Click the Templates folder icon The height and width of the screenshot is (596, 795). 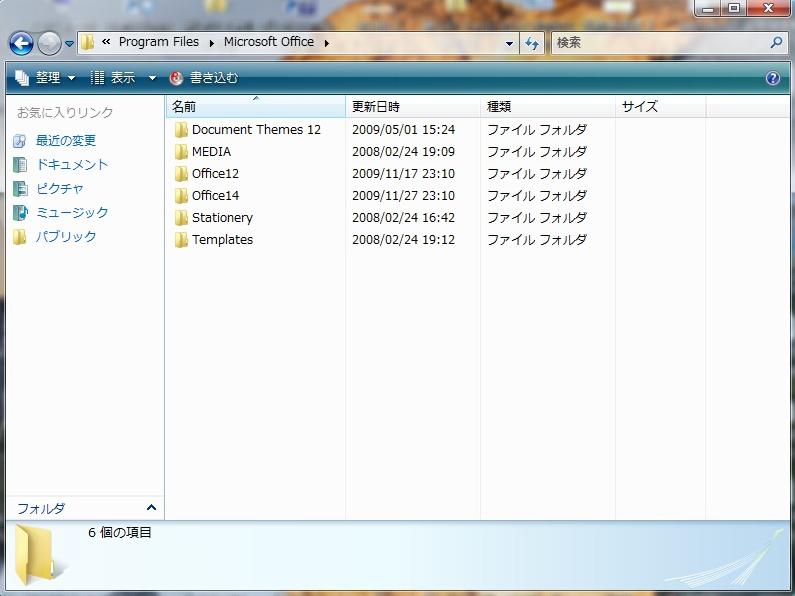181,240
